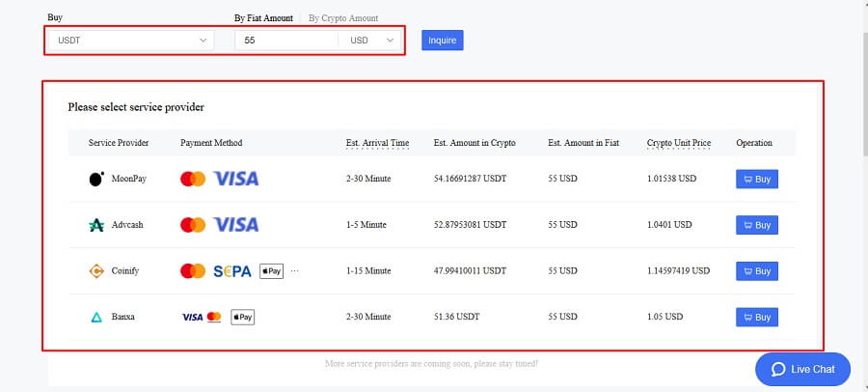This screenshot has height=392, width=868.
Task: Click the SEPA payment icon for Coinify
Action: (x=231, y=271)
